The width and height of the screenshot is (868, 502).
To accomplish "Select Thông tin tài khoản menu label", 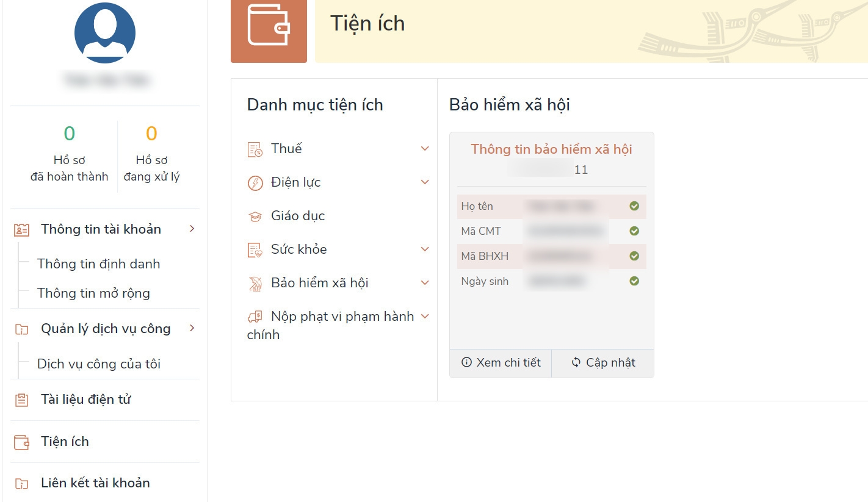I will (x=101, y=229).
